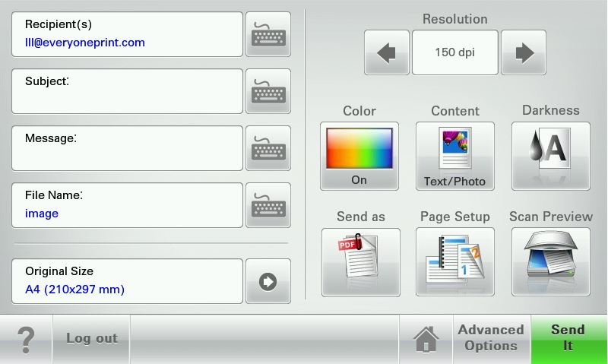Open keyboard for the Message field
This screenshot has width=608, height=364.
[268, 148]
